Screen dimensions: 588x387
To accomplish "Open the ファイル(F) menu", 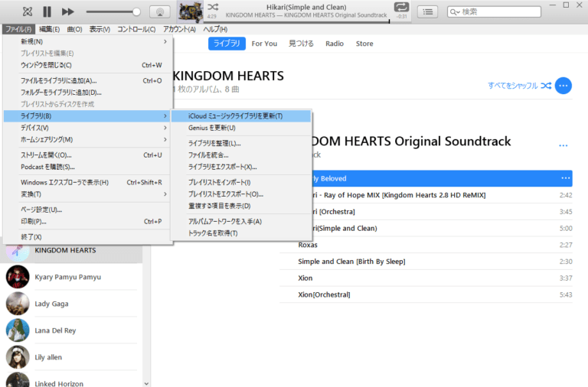I will [x=18, y=29].
